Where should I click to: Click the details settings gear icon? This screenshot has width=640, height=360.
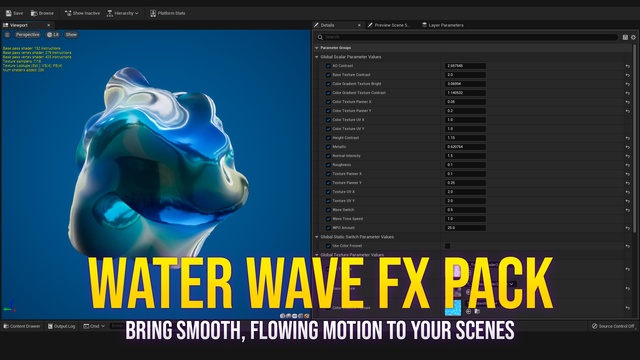(x=633, y=37)
